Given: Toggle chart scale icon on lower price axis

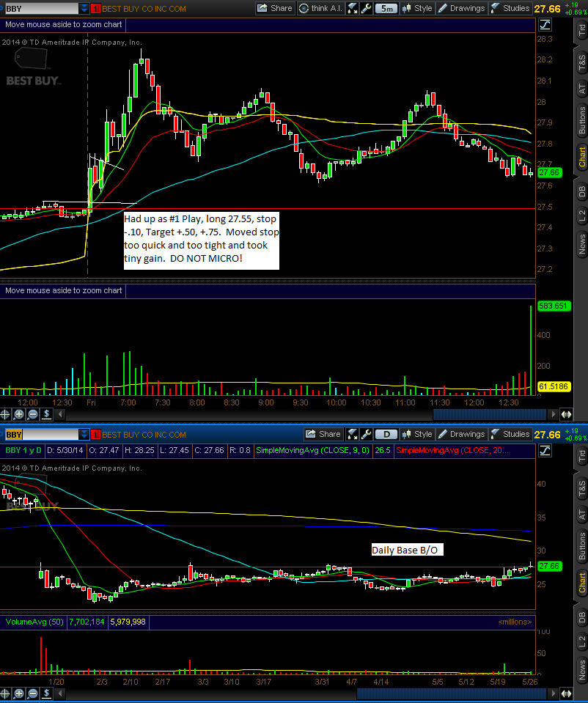Looking at the screenshot, I should (545, 451).
